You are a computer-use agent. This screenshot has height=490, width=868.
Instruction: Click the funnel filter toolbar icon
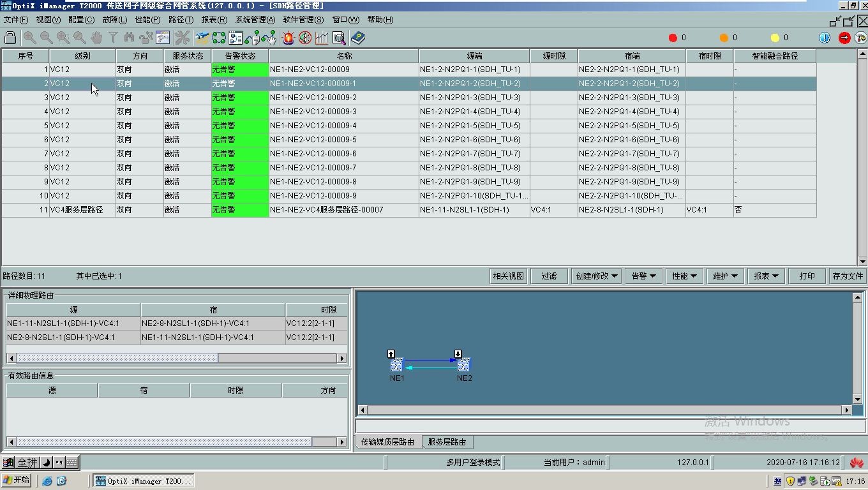112,38
